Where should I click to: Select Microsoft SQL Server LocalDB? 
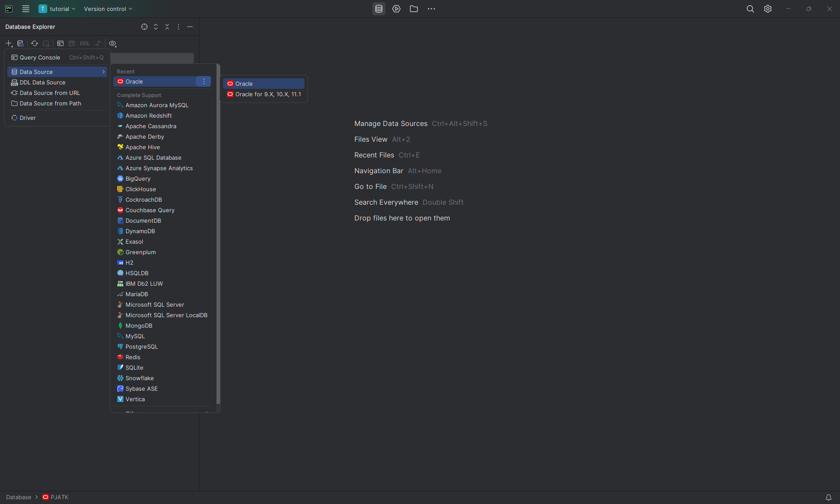point(162,315)
